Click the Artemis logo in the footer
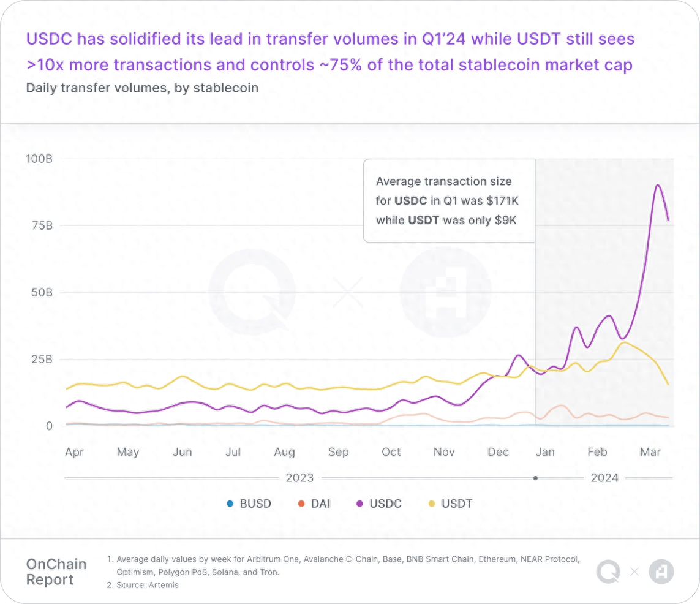Viewport: 700px width, 604px height. pyautogui.click(x=661, y=572)
